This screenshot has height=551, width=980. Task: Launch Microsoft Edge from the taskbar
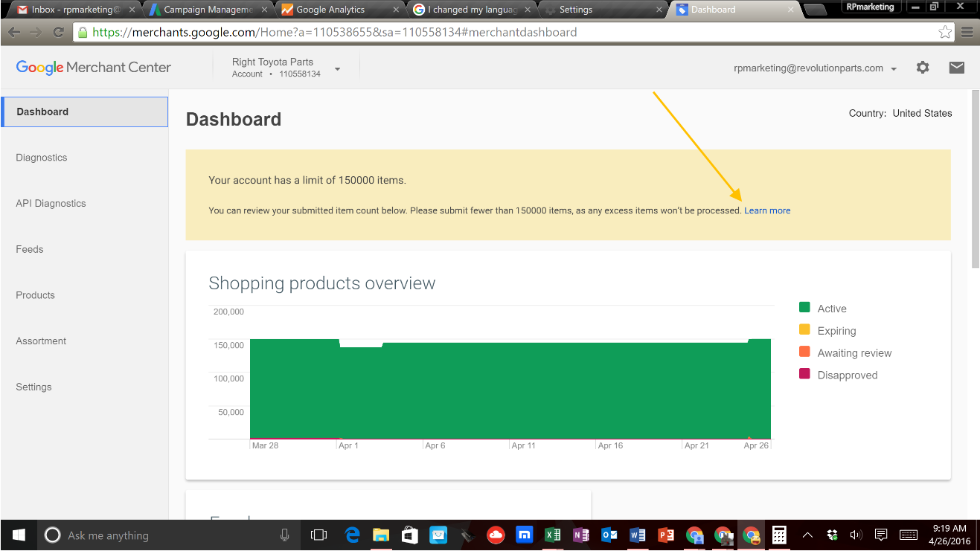353,535
